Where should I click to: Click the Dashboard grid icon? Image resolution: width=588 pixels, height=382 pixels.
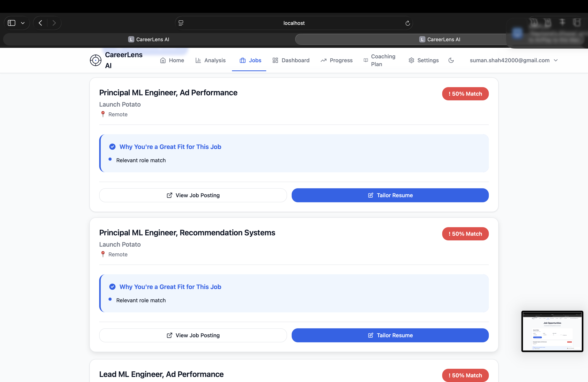point(275,60)
